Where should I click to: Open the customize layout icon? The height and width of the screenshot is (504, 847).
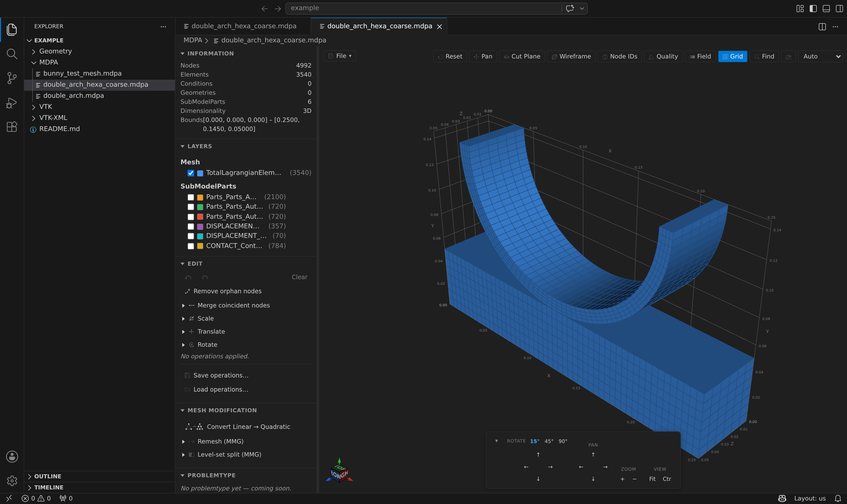[x=800, y=9]
